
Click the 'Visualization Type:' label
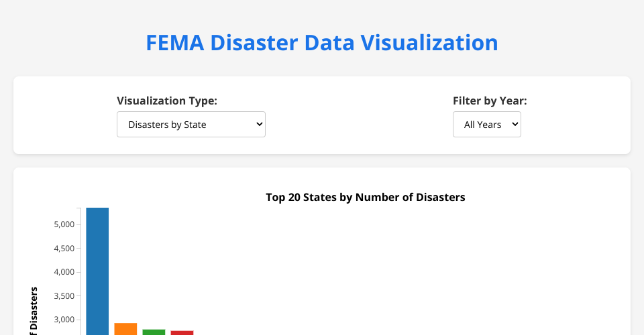tap(167, 100)
